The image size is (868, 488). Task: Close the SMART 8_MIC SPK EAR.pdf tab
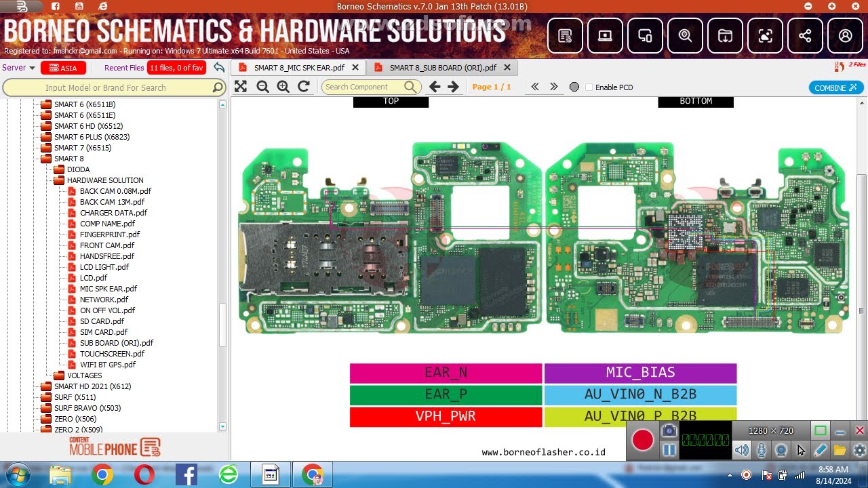(x=355, y=68)
